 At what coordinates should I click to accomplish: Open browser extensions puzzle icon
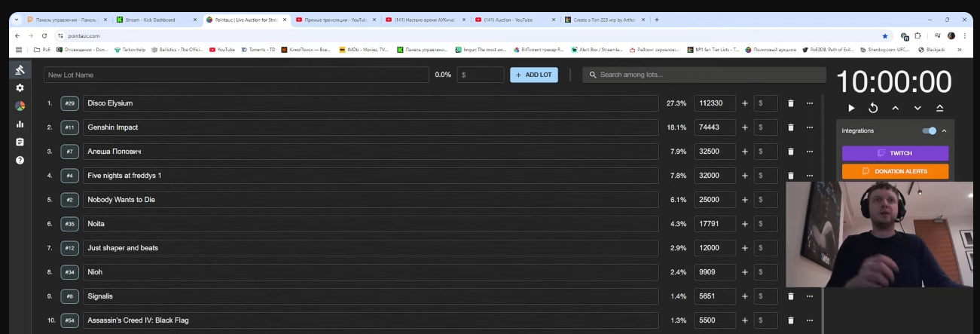[x=918, y=35]
